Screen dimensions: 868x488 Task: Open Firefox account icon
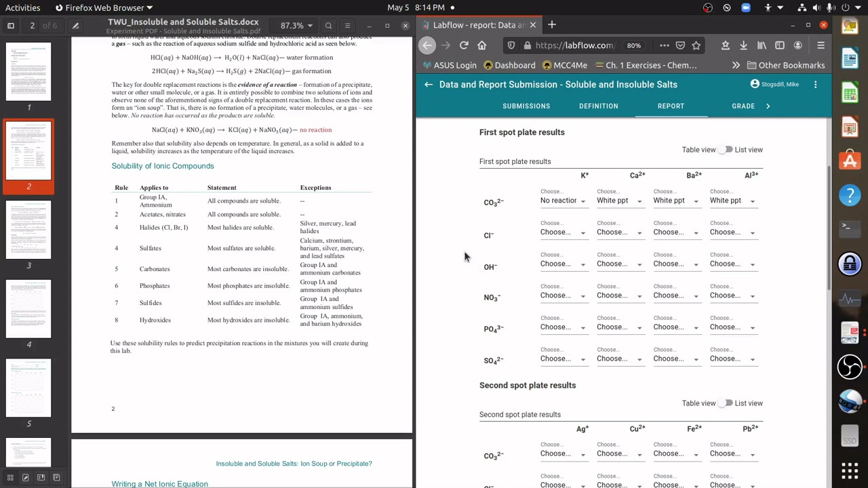797,45
